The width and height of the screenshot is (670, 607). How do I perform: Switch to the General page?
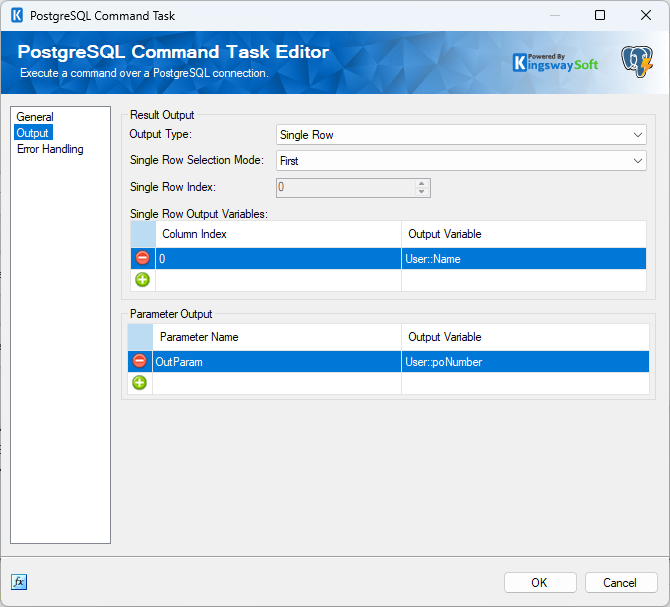(x=35, y=117)
